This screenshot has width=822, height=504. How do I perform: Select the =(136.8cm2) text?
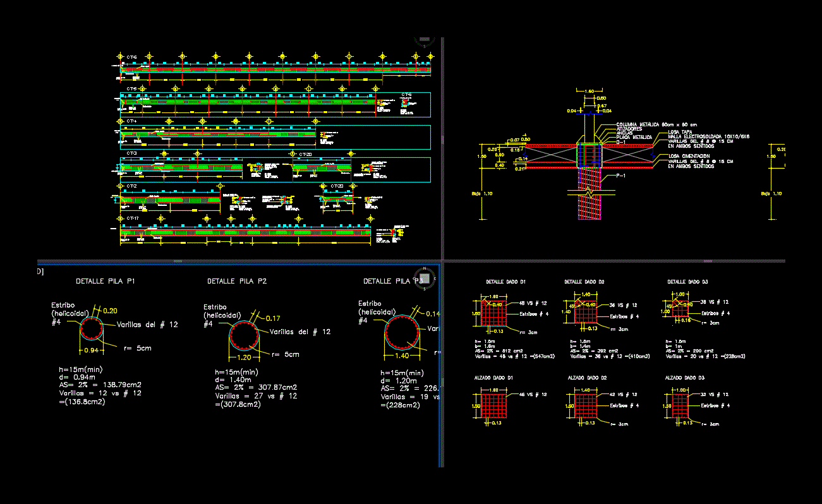[82, 401]
